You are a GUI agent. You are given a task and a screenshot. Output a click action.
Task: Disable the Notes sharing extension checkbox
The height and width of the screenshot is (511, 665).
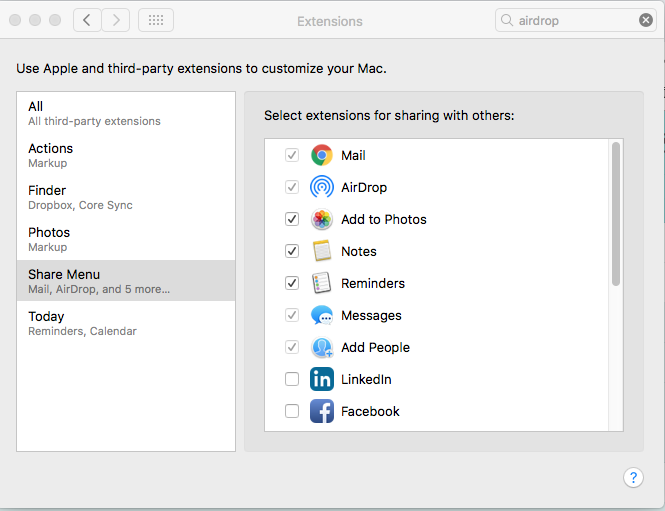tap(292, 251)
